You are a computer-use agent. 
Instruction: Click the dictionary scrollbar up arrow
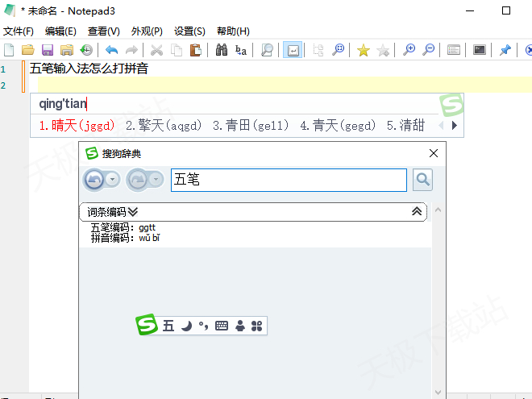438,210
